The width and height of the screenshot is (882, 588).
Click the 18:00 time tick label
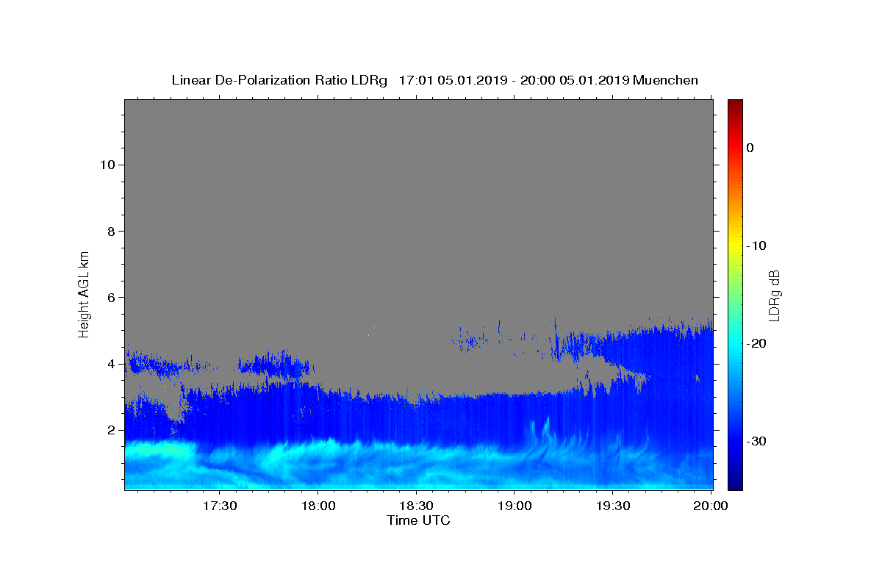click(x=318, y=506)
